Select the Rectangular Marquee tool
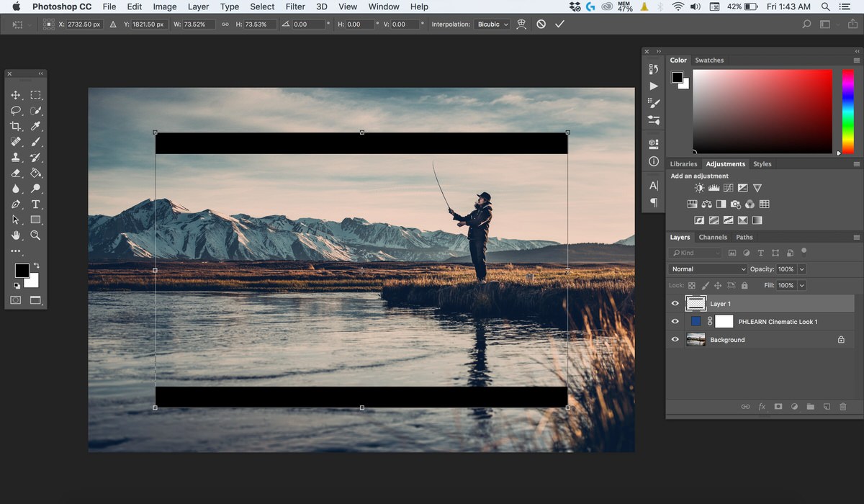 35,95
